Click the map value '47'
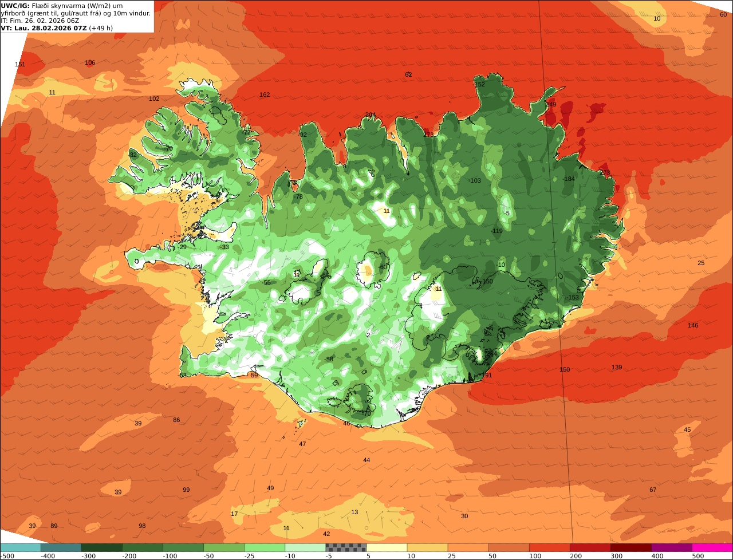733x560 pixels. pos(302,444)
